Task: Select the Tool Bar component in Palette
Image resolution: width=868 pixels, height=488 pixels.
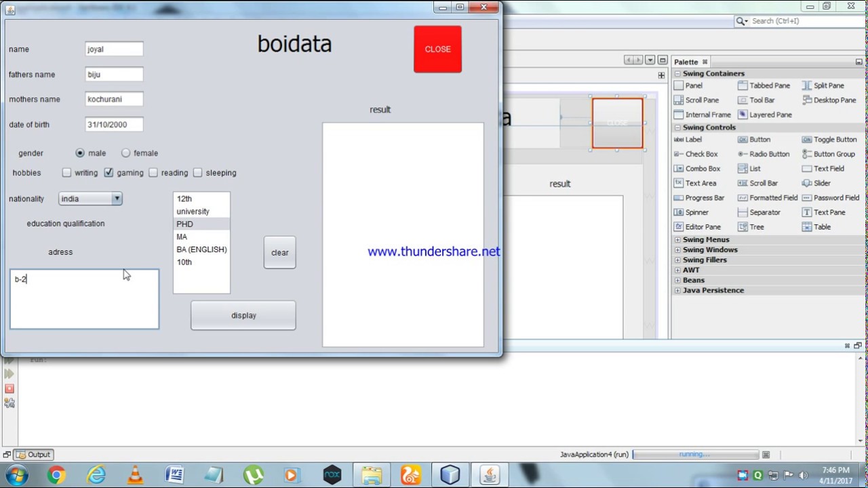Action: coord(756,100)
